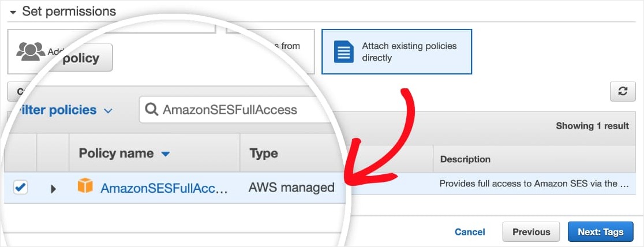Click the Cancel link
The width and height of the screenshot is (644, 247).
470,231
